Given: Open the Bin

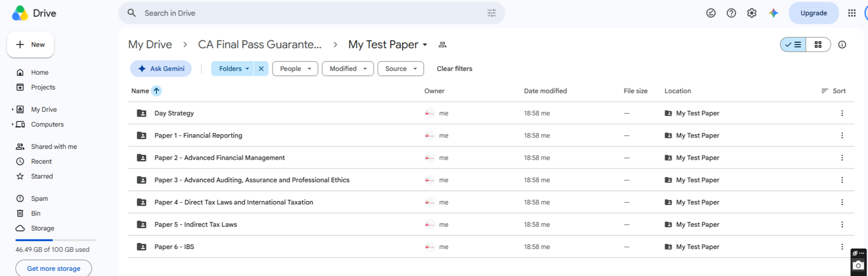Looking at the screenshot, I should [x=36, y=214].
